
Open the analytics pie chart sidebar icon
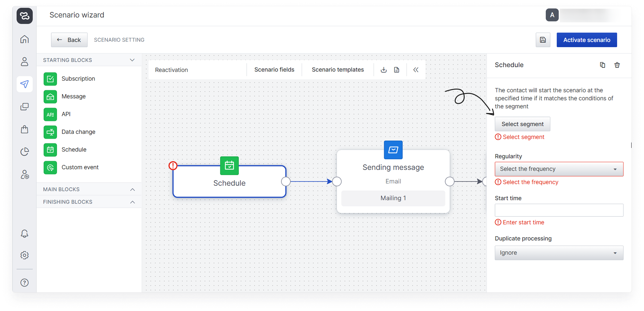25,152
